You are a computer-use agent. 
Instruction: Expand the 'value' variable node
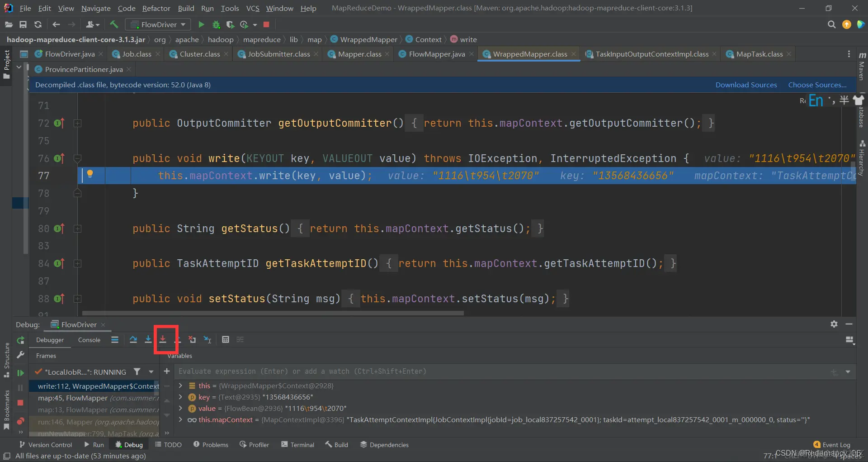coord(180,408)
